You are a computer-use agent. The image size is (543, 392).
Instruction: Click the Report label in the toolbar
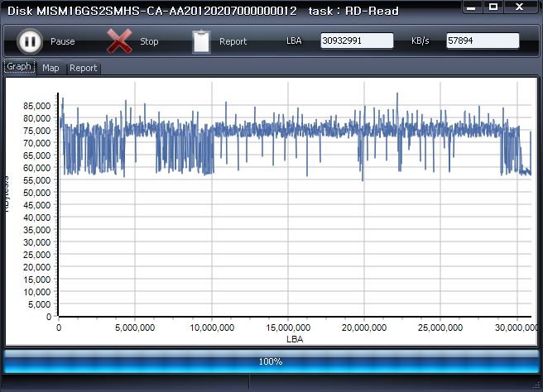(233, 41)
